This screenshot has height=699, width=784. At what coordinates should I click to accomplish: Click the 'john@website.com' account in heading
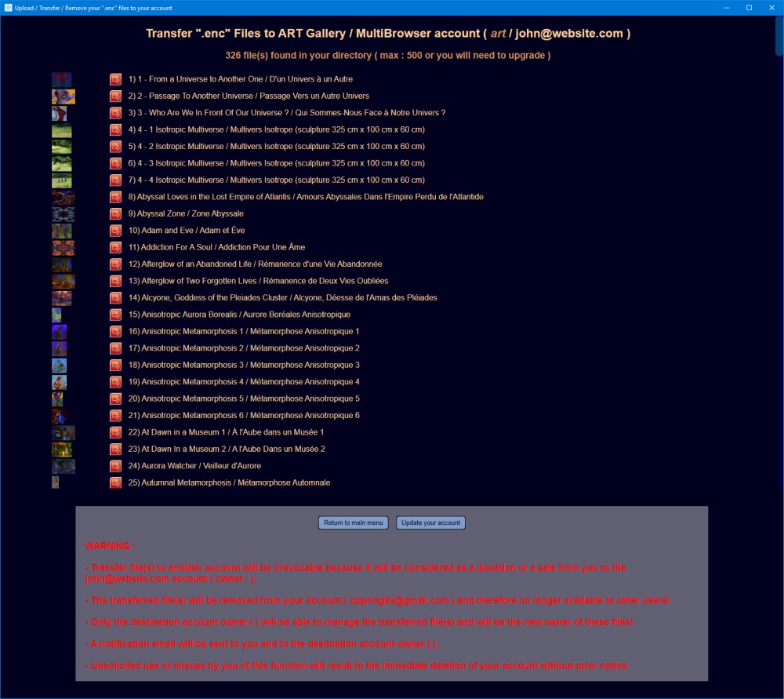569,34
